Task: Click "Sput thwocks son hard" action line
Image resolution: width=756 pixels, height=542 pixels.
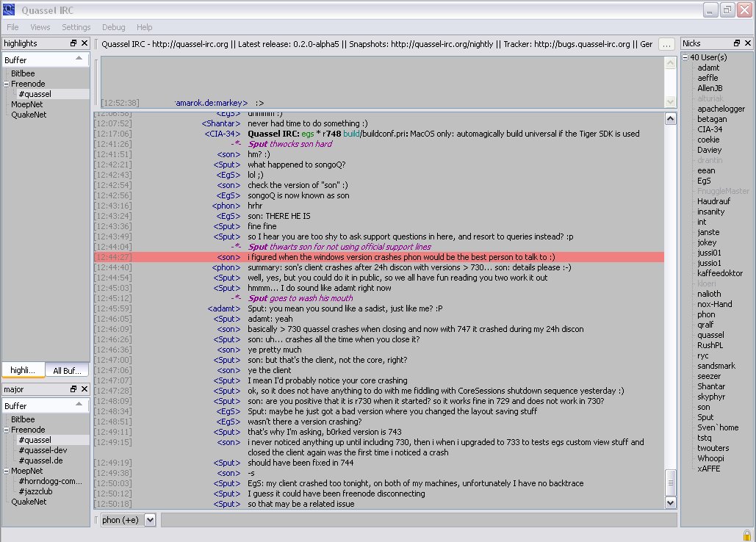Action: tap(289, 144)
